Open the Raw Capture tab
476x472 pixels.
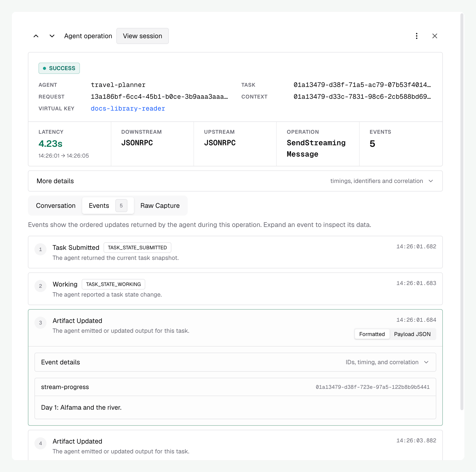(x=160, y=206)
